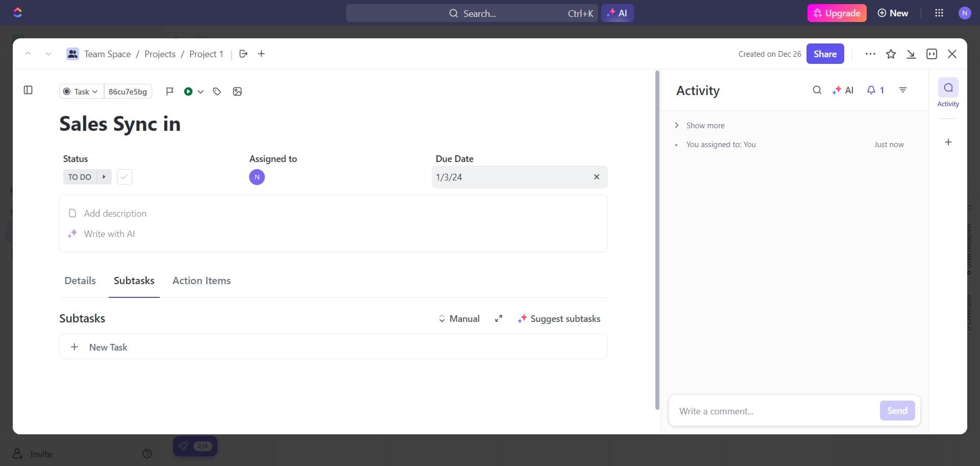
Task: Open the Manual sort dropdown
Action: [x=459, y=319]
